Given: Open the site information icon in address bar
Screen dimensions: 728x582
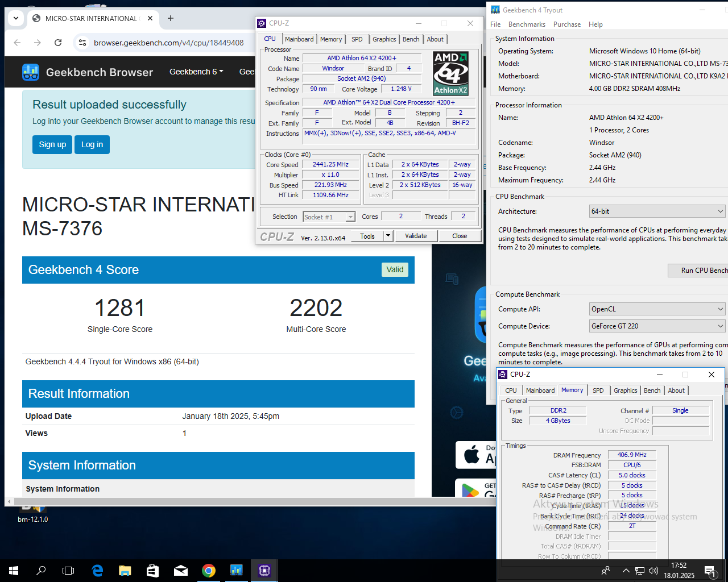Looking at the screenshot, I should tap(82, 43).
